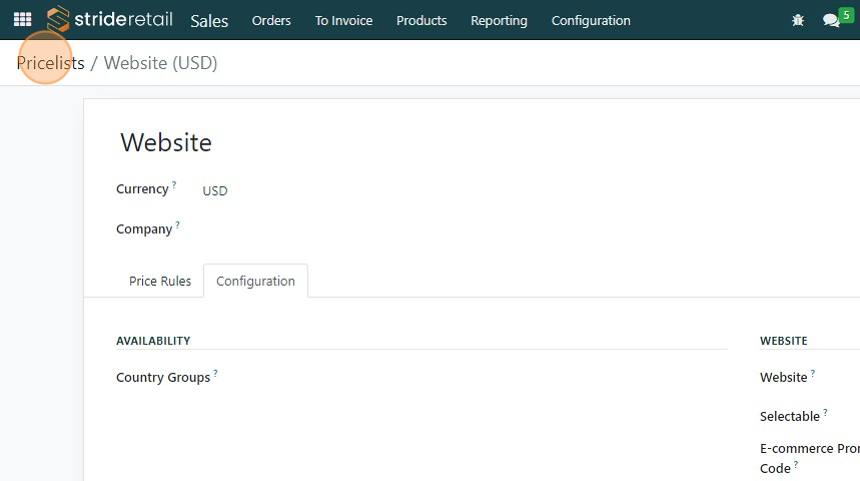
Task: Click the USD currency field
Action: (x=215, y=190)
